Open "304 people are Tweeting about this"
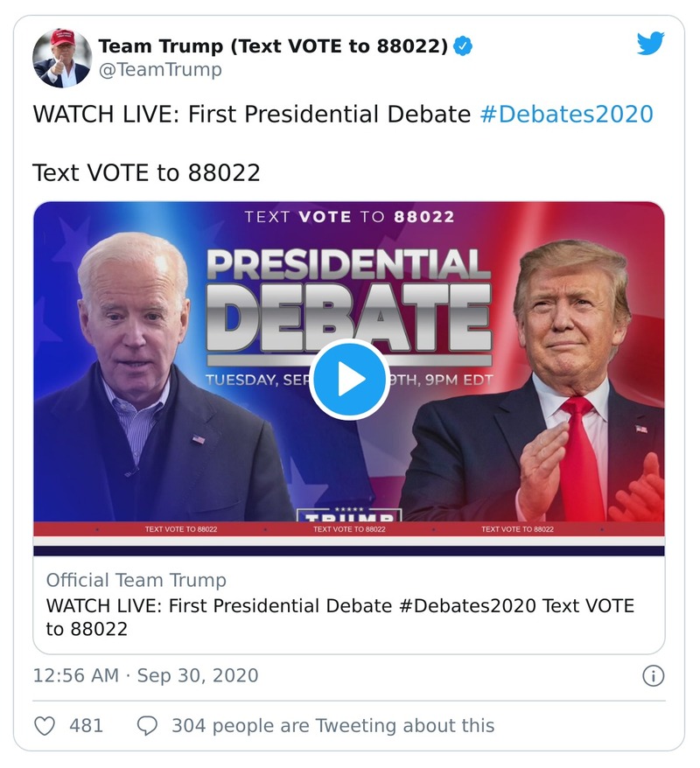700x768 pixels. point(332,725)
